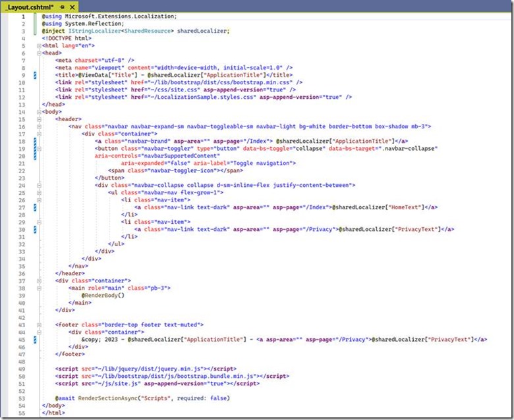Click line number 55 in the gutter
The image size is (514, 420).
pyautogui.click(x=22, y=413)
